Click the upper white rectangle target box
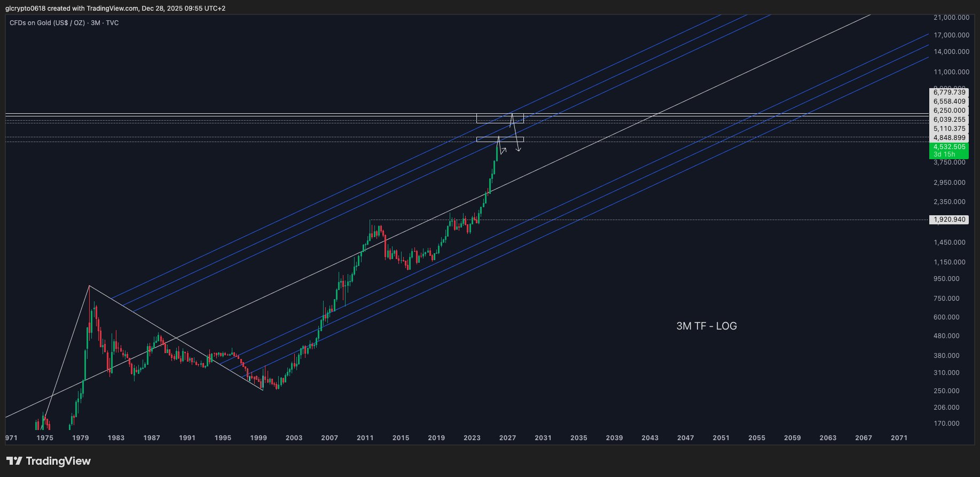The height and width of the screenshot is (477, 980). (500, 119)
